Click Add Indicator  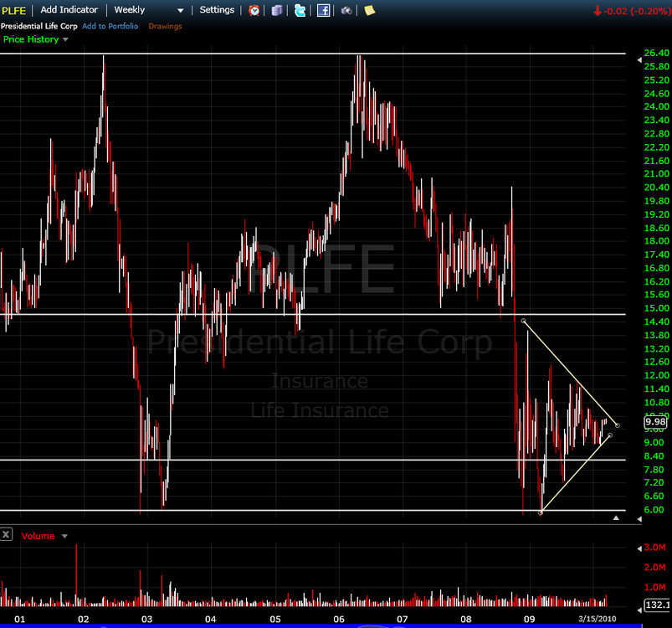click(x=69, y=10)
